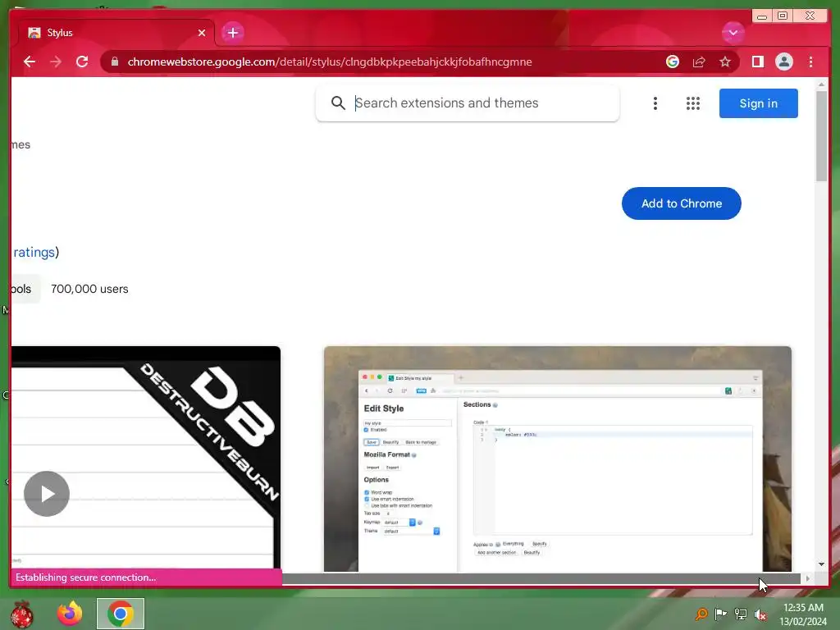Open the Chrome profile avatar
840x630 pixels.
tap(783, 62)
